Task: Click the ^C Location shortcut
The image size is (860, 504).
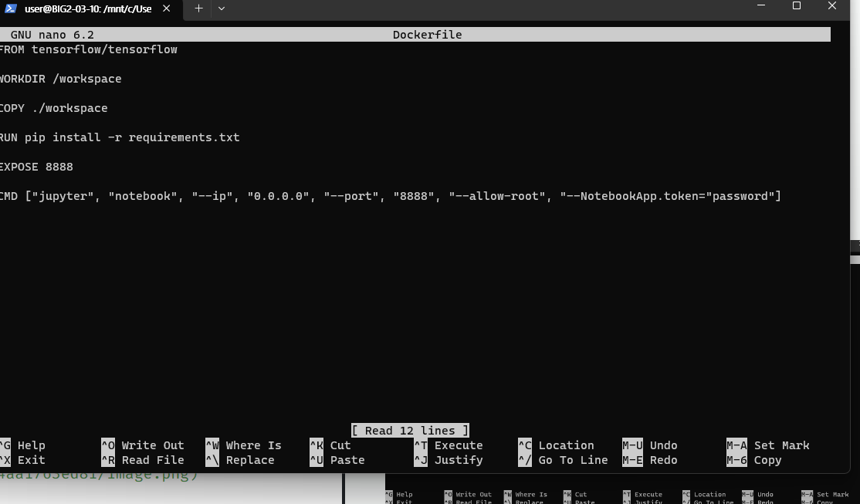Action: click(556, 445)
